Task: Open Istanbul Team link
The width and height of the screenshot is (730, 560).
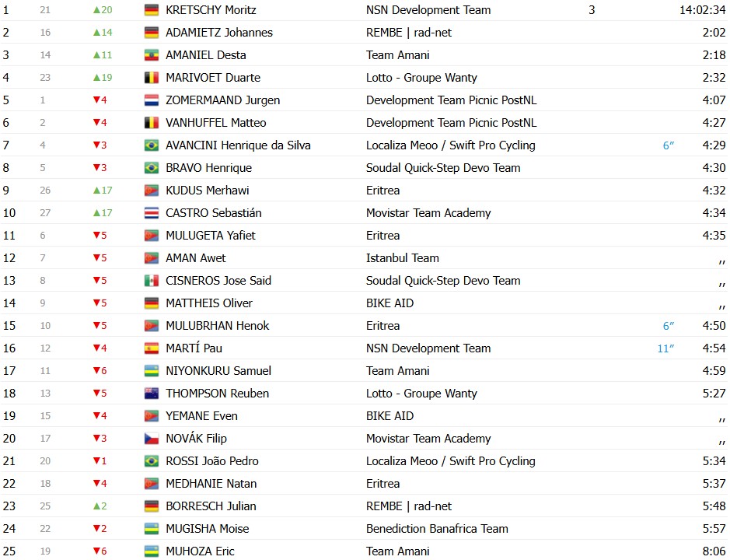Action: pos(402,258)
